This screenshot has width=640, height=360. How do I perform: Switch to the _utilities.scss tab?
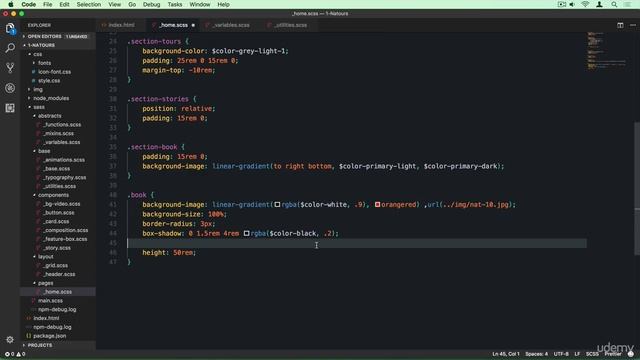point(291,25)
